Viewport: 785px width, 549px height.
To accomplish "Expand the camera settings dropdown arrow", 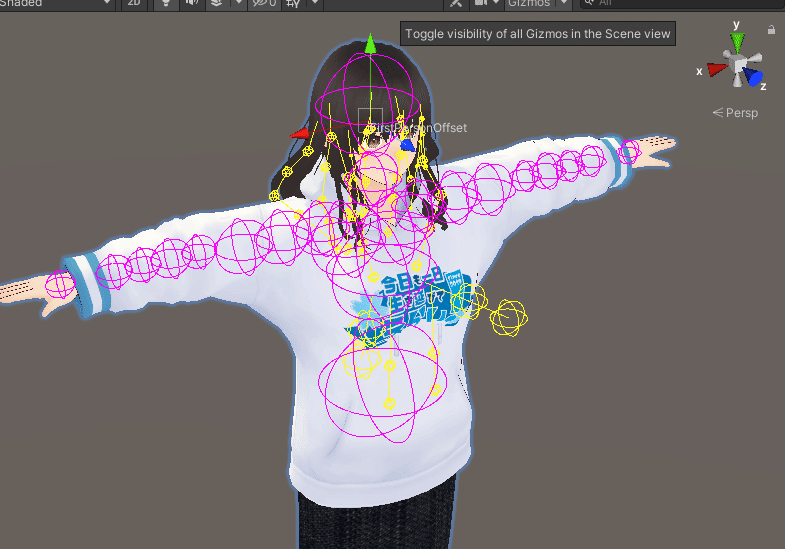I will 497,3.
